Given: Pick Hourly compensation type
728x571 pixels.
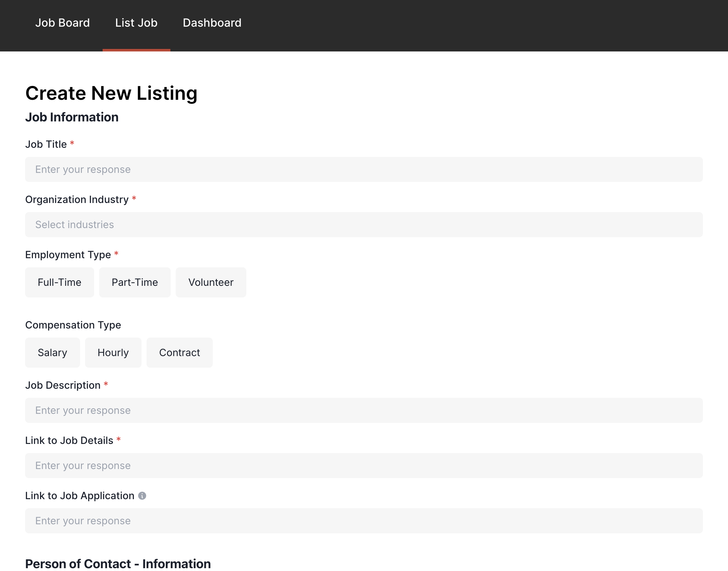Looking at the screenshot, I should [113, 353].
